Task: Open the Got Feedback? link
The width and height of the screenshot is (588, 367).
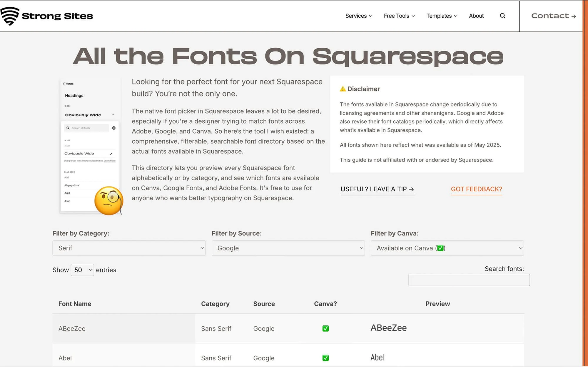Action: [476, 189]
